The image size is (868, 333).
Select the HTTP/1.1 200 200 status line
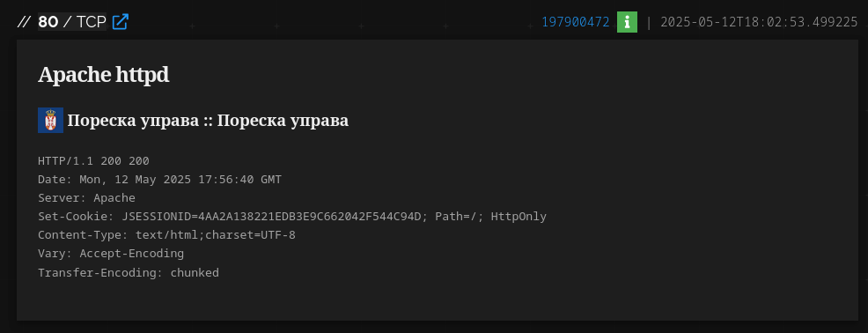pyautogui.click(x=93, y=161)
